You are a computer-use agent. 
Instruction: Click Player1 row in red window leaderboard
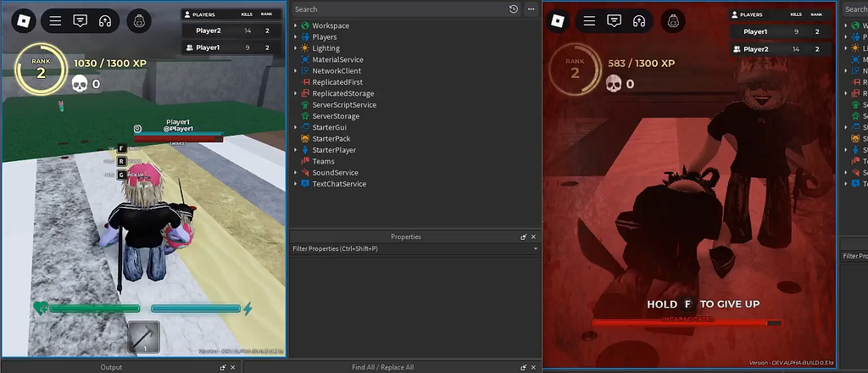tap(781, 32)
